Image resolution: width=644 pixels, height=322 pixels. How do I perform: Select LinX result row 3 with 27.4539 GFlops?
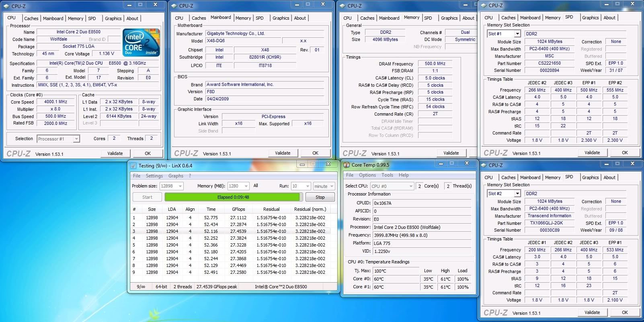click(231, 231)
